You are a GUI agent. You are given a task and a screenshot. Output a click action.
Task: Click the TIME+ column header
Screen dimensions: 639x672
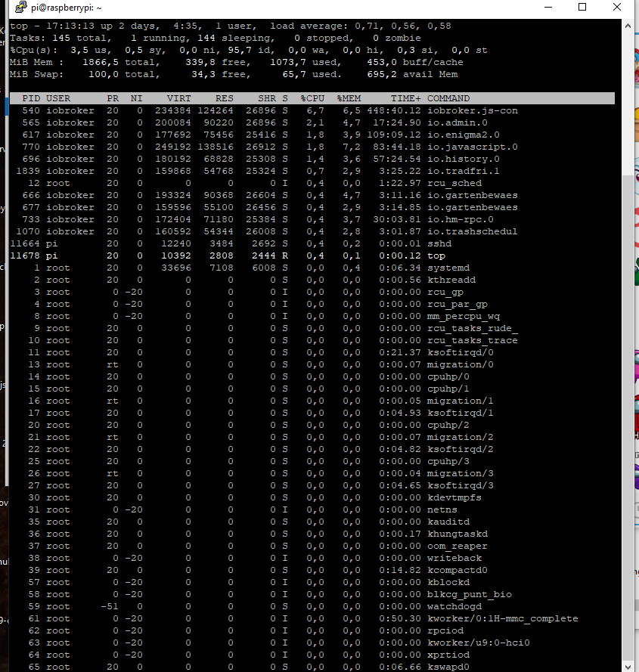click(405, 98)
